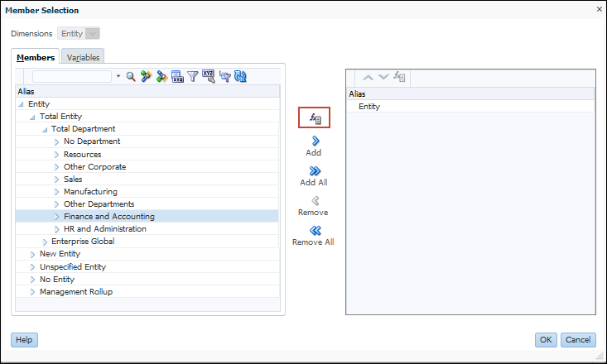
Task: Close the Member Selection dialog
Action: [x=600, y=9]
